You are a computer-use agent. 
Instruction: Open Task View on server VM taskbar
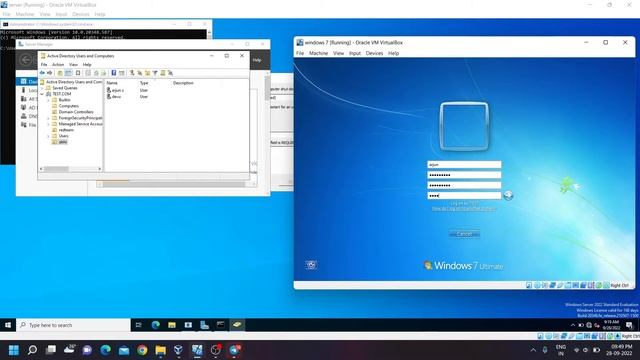[x=139, y=325]
